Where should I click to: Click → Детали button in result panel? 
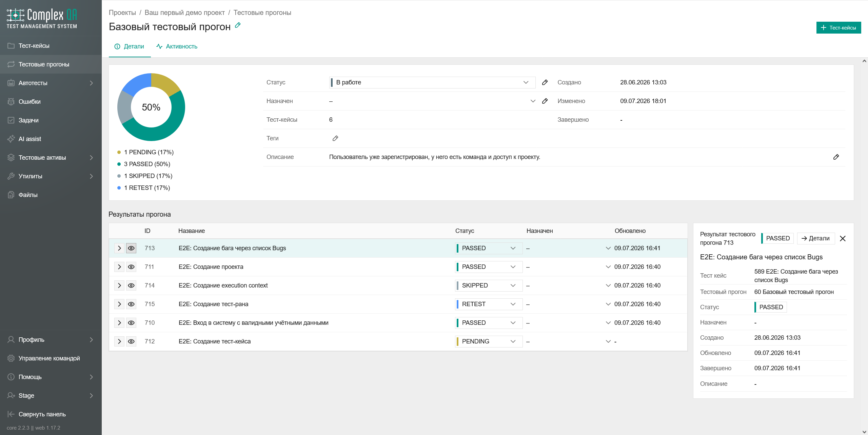coord(815,238)
